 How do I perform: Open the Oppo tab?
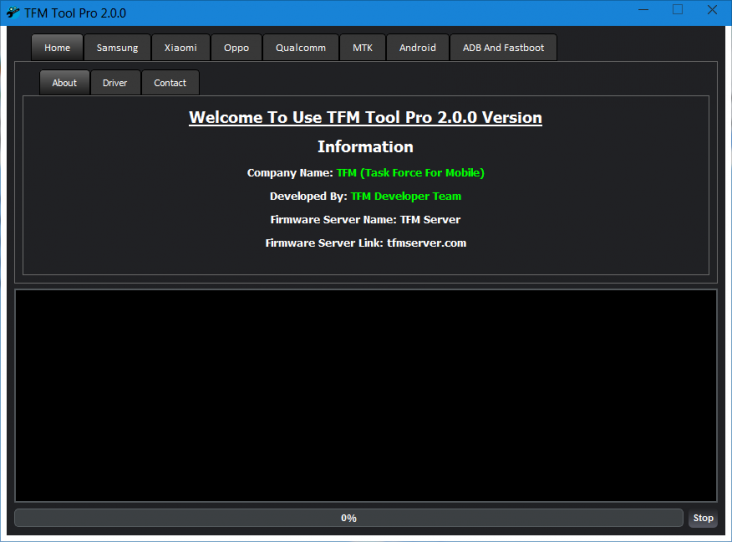click(236, 48)
